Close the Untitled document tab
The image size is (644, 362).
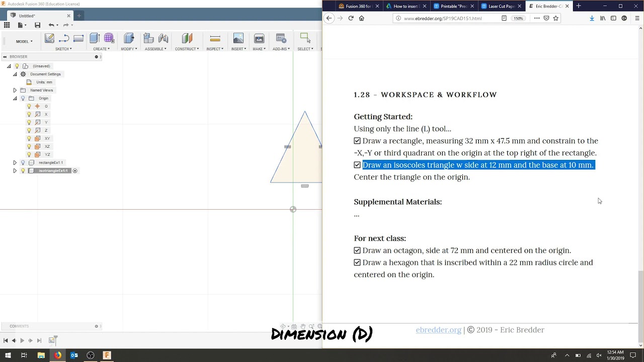click(x=69, y=16)
